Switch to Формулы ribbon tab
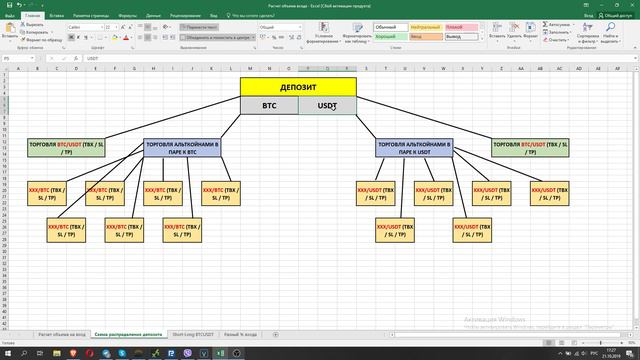This screenshot has width=640, height=360. [128, 16]
